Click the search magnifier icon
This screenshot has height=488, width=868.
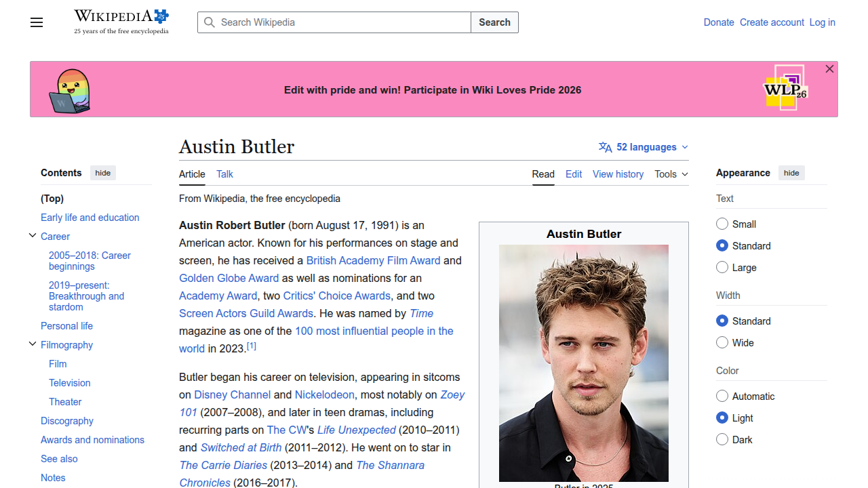coord(210,22)
